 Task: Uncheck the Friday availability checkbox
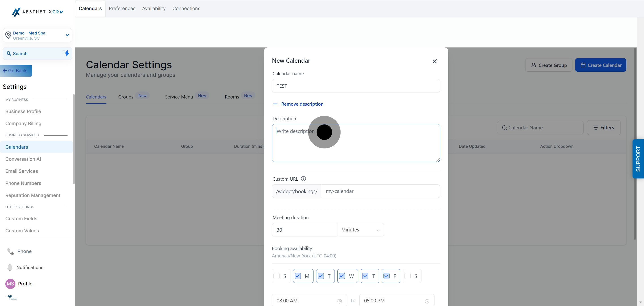click(x=386, y=276)
